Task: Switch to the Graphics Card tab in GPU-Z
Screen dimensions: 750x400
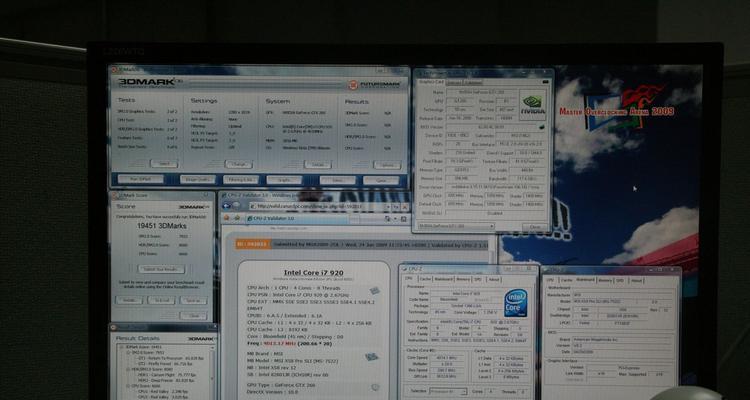Action: click(431, 82)
